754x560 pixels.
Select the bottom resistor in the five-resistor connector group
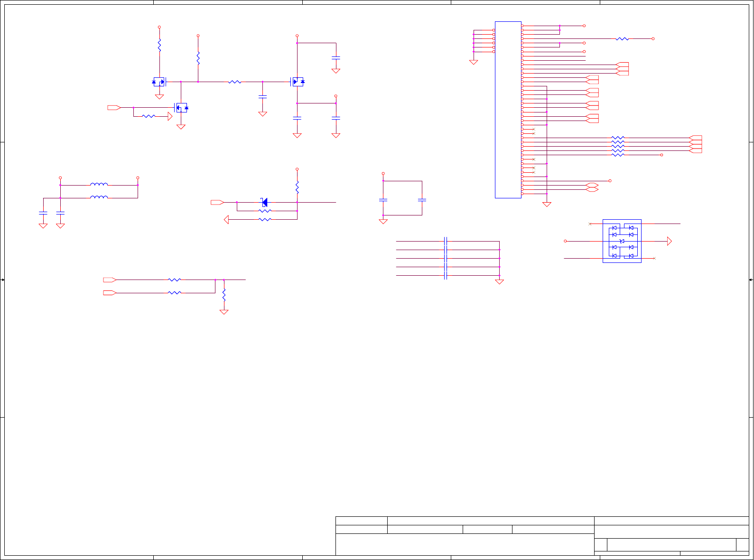pos(618,155)
